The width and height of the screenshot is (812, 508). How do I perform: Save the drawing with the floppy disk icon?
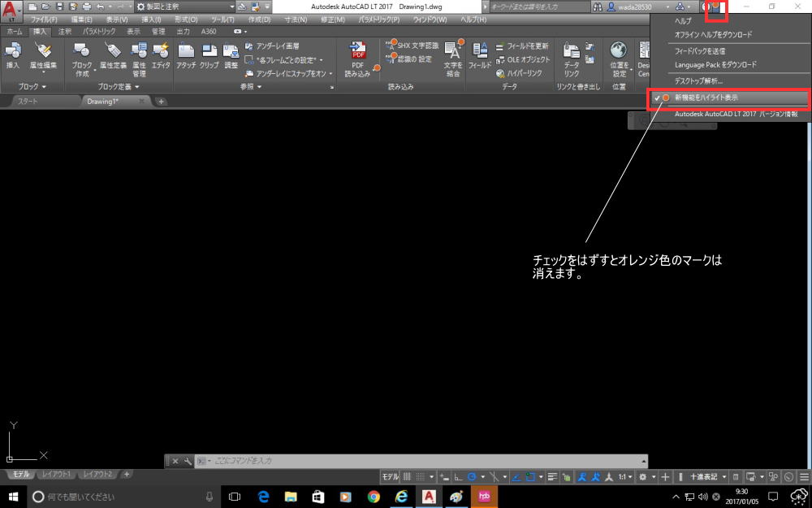[x=59, y=7]
